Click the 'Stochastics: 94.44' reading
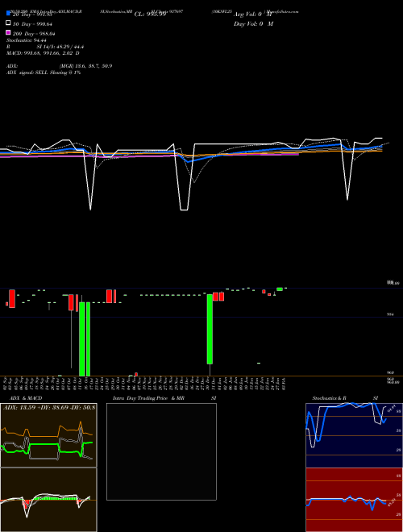The width and height of the screenshot is (403, 532). [x=26, y=40]
